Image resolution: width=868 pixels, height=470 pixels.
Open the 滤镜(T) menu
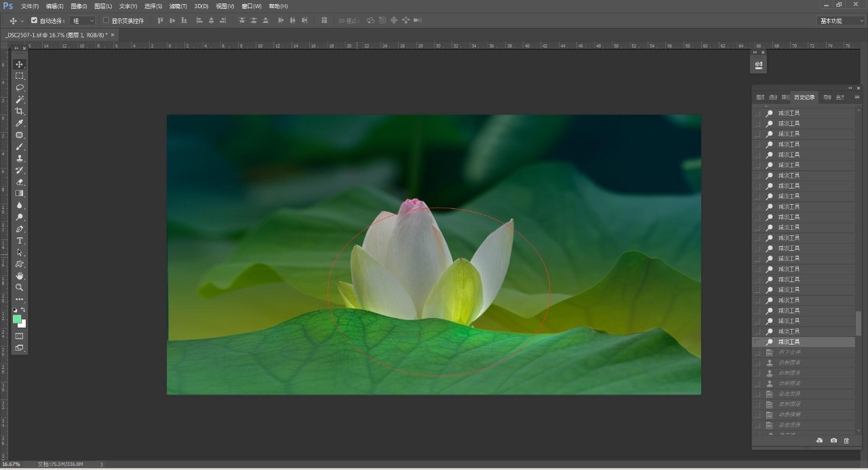coord(178,6)
